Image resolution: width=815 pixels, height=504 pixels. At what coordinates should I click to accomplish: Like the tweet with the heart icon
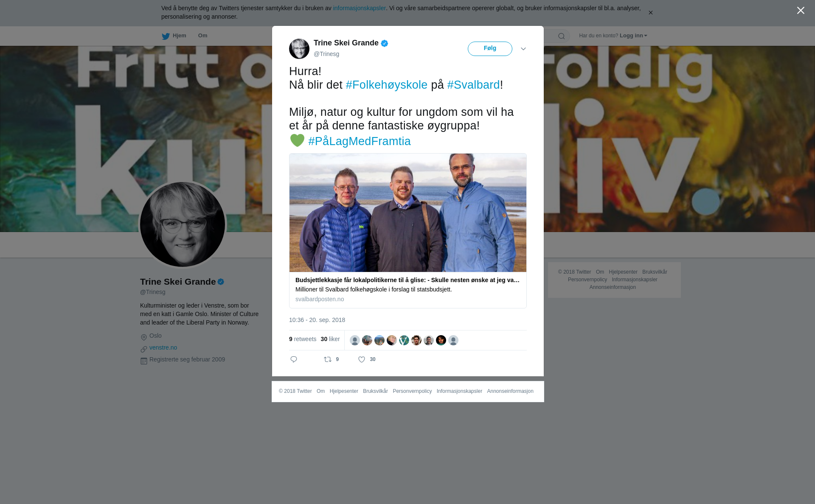tap(362, 360)
